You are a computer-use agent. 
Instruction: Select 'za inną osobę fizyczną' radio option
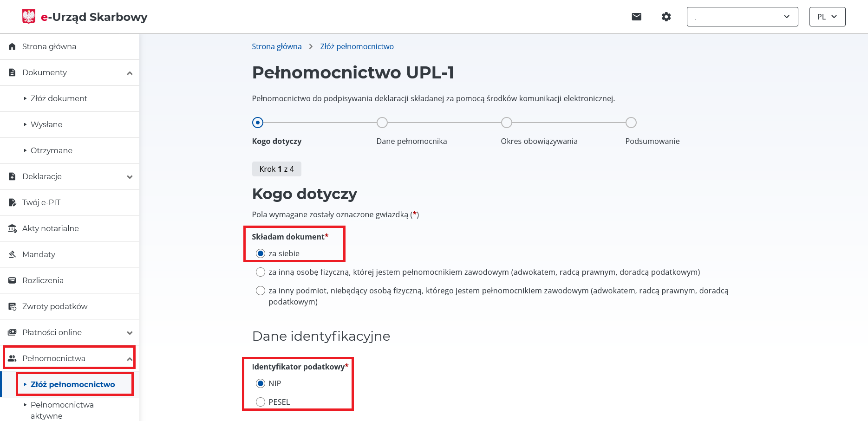pyautogui.click(x=261, y=272)
